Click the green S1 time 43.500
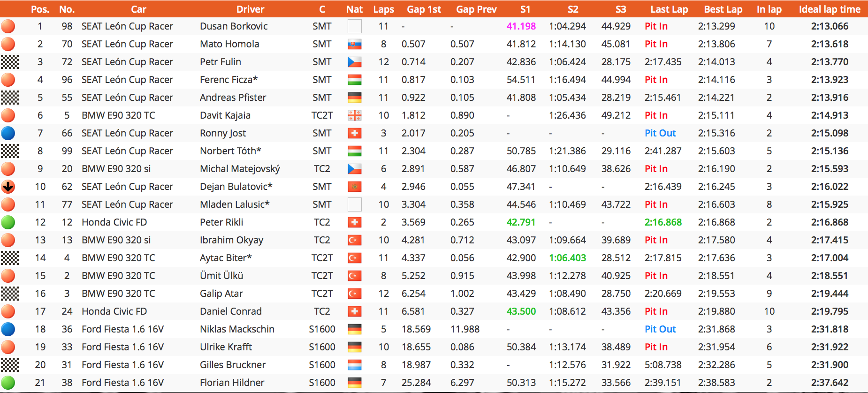The height and width of the screenshot is (393, 868). [x=521, y=311]
